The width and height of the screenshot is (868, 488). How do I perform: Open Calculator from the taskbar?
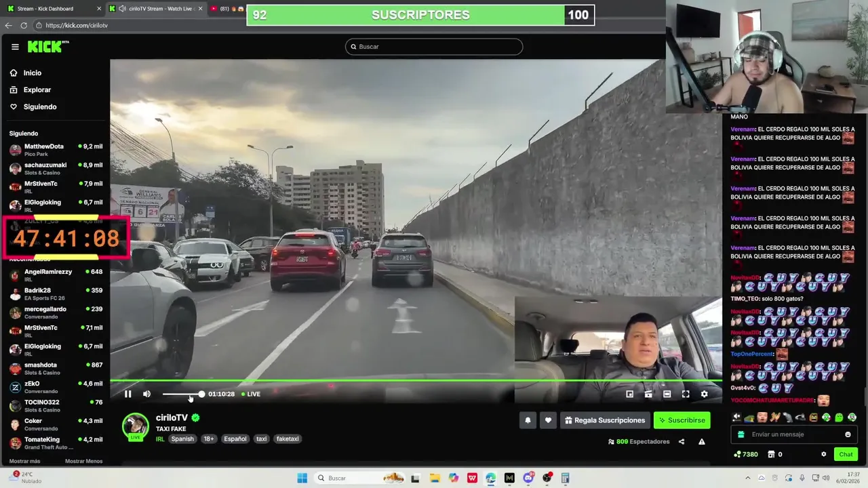pyautogui.click(x=565, y=478)
